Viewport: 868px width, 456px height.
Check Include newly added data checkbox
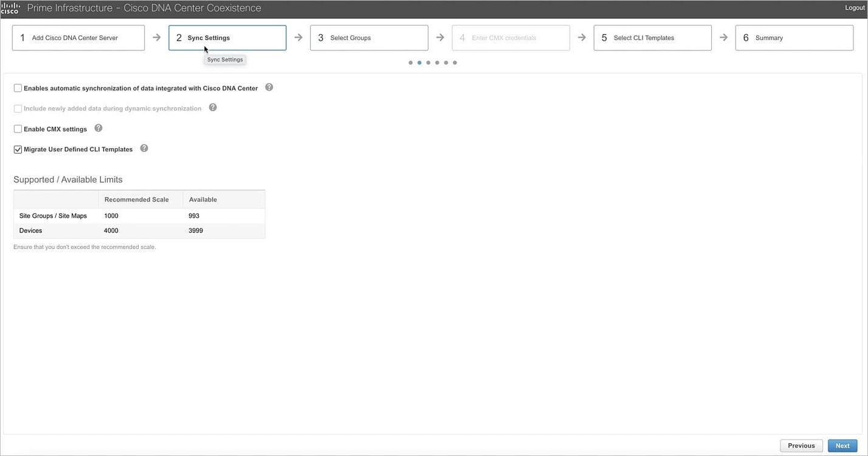pos(18,109)
